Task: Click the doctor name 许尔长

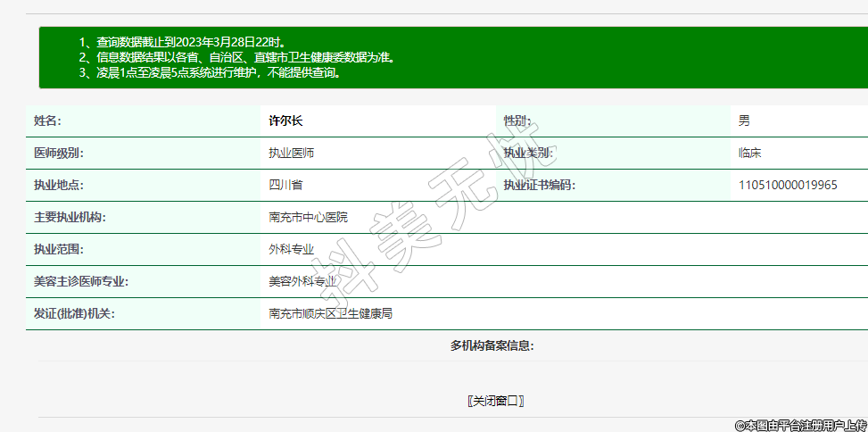Action: pos(285,120)
